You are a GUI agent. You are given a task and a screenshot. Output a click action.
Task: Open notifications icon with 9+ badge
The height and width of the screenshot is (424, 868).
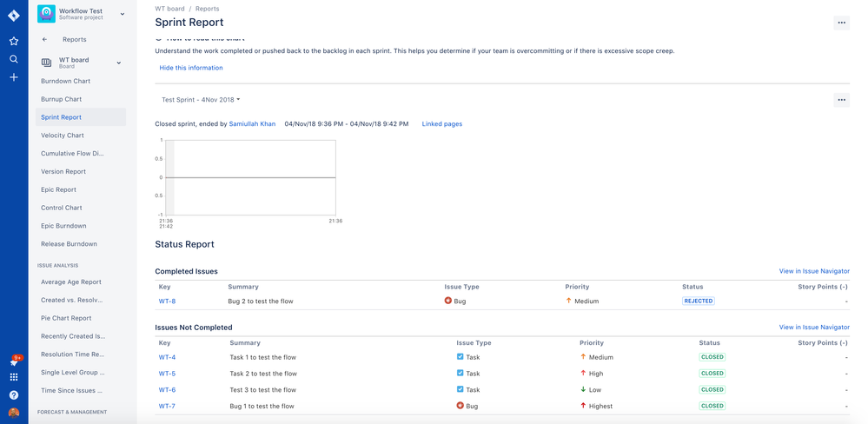15,361
